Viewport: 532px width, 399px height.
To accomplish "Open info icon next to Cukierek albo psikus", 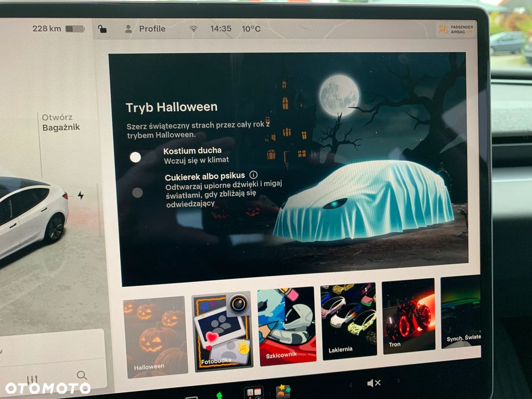I will [x=253, y=174].
